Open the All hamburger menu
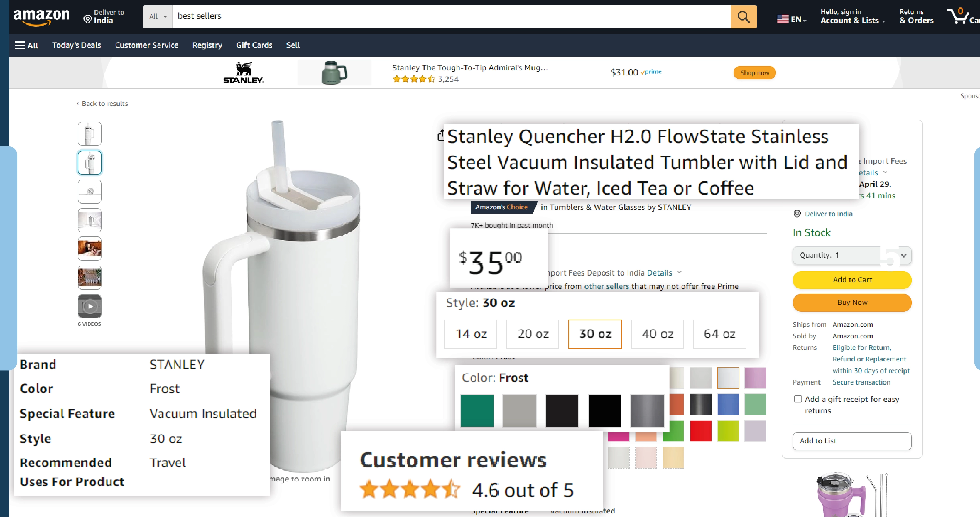Image resolution: width=980 pixels, height=517 pixels. 26,45
